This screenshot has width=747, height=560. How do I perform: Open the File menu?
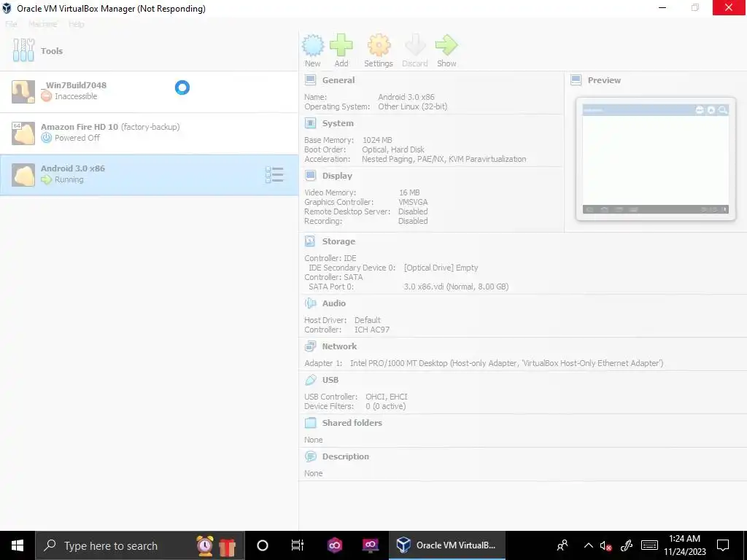(x=11, y=24)
